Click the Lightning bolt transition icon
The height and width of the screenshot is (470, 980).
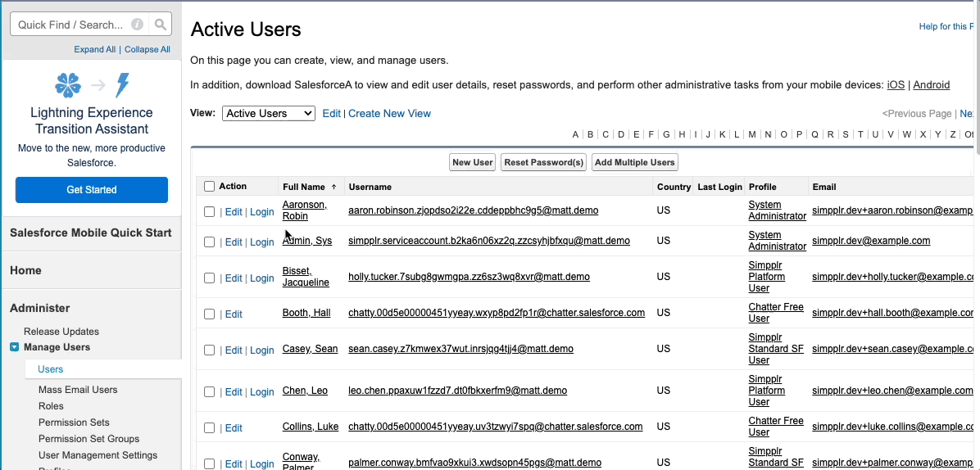(123, 85)
